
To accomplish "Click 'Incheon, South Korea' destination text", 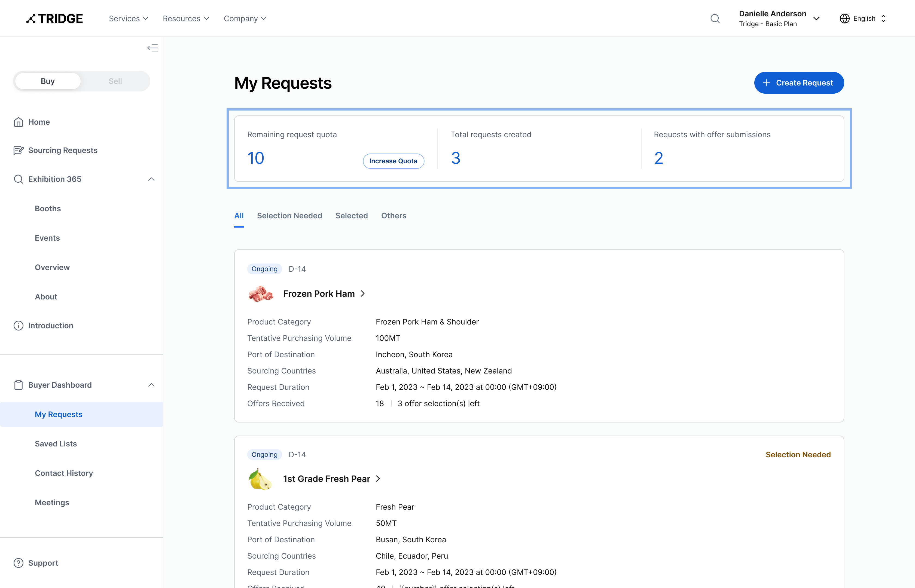I will pyautogui.click(x=414, y=354).
